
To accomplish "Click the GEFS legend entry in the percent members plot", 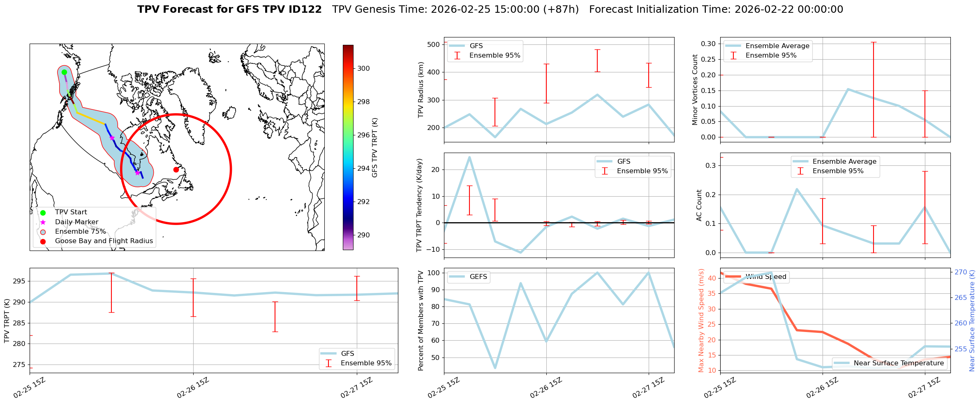I will 469,277.
